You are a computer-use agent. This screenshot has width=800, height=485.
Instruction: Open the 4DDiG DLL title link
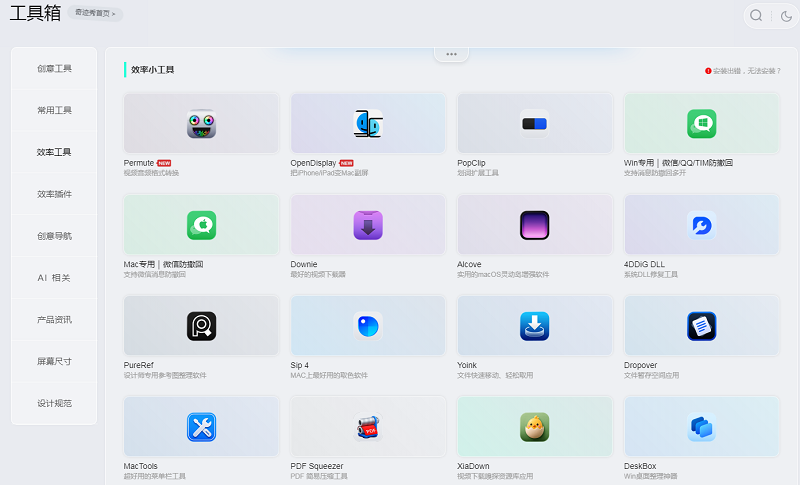point(644,264)
